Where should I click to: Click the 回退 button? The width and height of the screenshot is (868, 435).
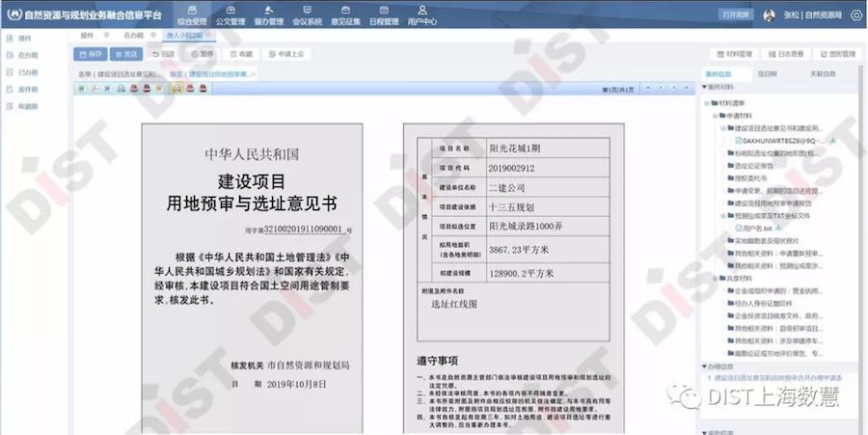pyautogui.click(x=163, y=54)
